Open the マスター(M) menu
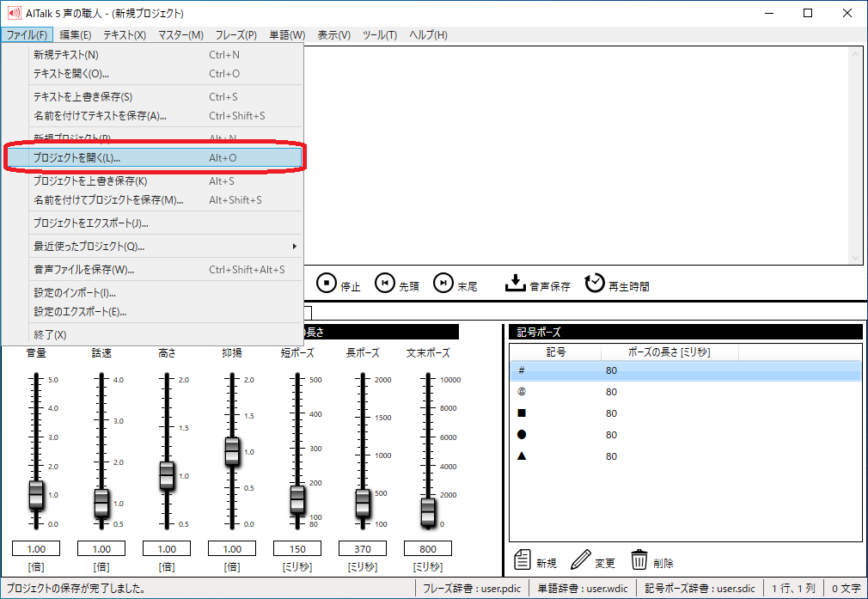Viewport: 868px width, 599px height. 181,35
